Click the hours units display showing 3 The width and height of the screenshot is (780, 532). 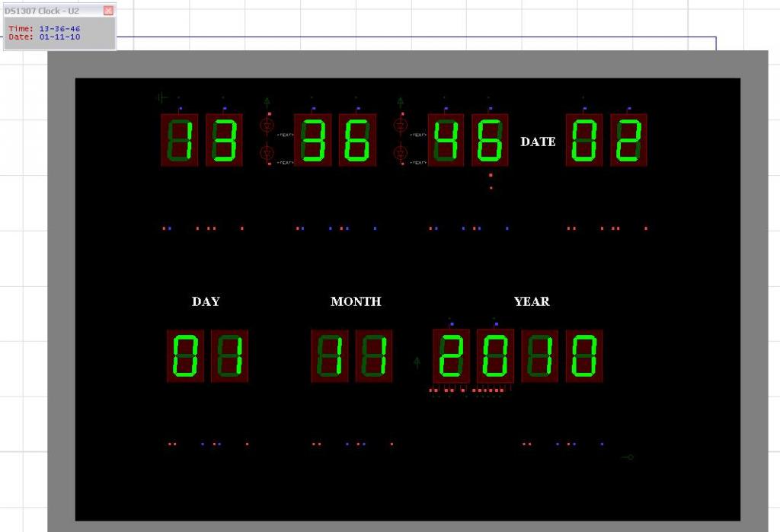[224, 140]
